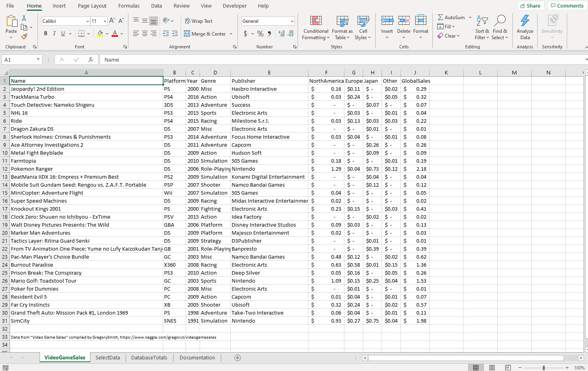The height and width of the screenshot is (371, 588).
Task: Open the font size dropdown
Action: coord(105,21)
